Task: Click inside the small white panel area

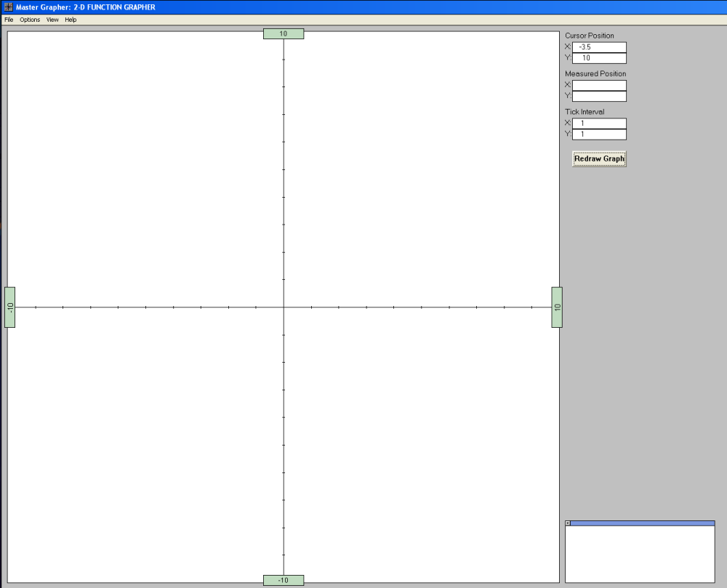Action: (640, 554)
